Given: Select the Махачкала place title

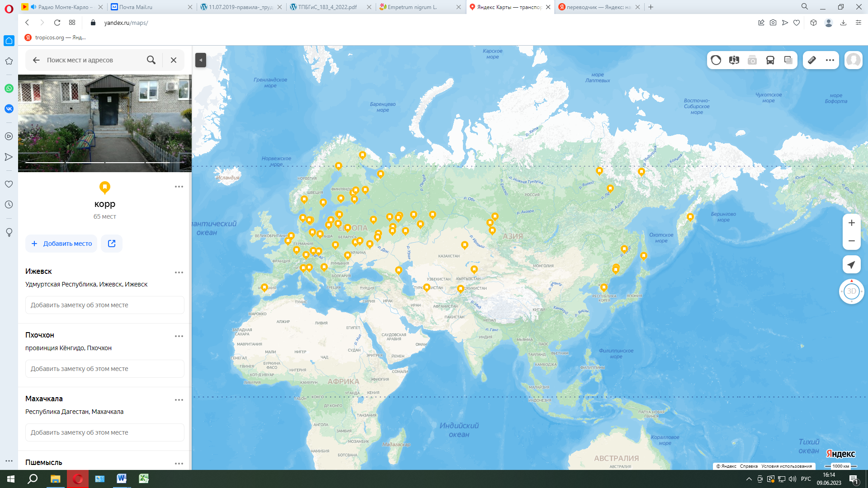Looking at the screenshot, I should pyautogui.click(x=44, y=399).
